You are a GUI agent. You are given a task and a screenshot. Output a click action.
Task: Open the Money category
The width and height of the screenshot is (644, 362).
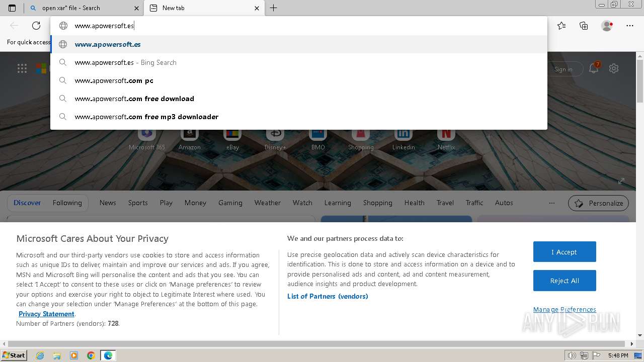click(x=195, y=203)
